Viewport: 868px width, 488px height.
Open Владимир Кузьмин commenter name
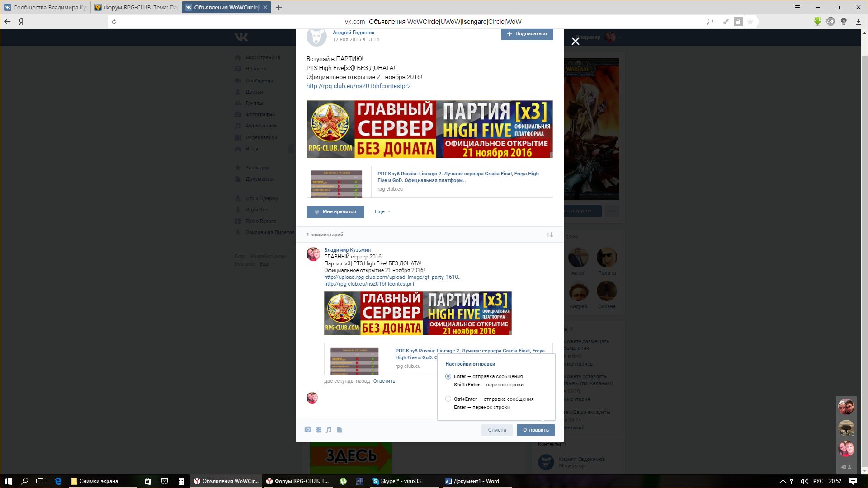pos(347,250)
